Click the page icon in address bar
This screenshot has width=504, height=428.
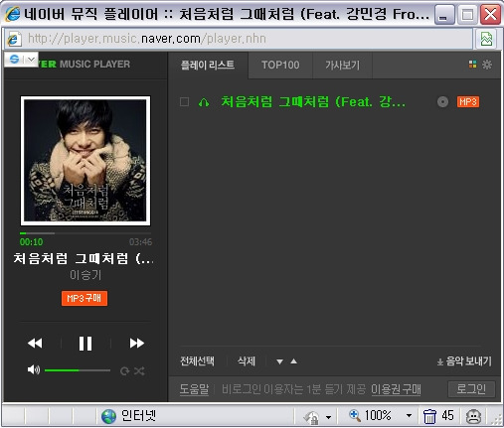14,39
